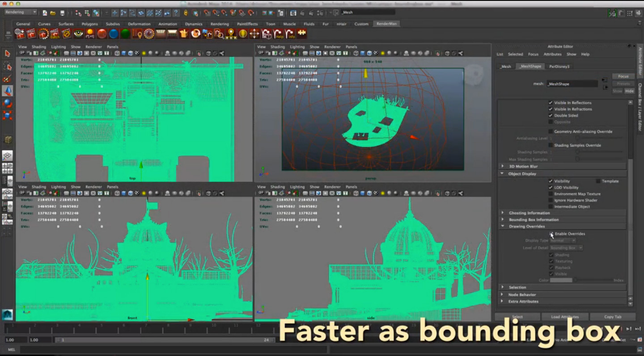644x356 pixels.
Task: Select the Move tool in left toolbox
Action: click(x=8, y=91)
